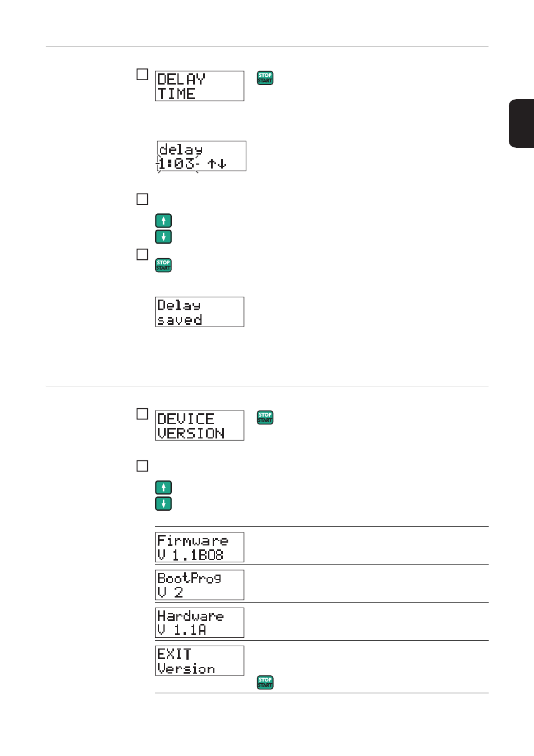
Task: Click the up arrow key below delay 1:03 display
Action: coord(163,221)
